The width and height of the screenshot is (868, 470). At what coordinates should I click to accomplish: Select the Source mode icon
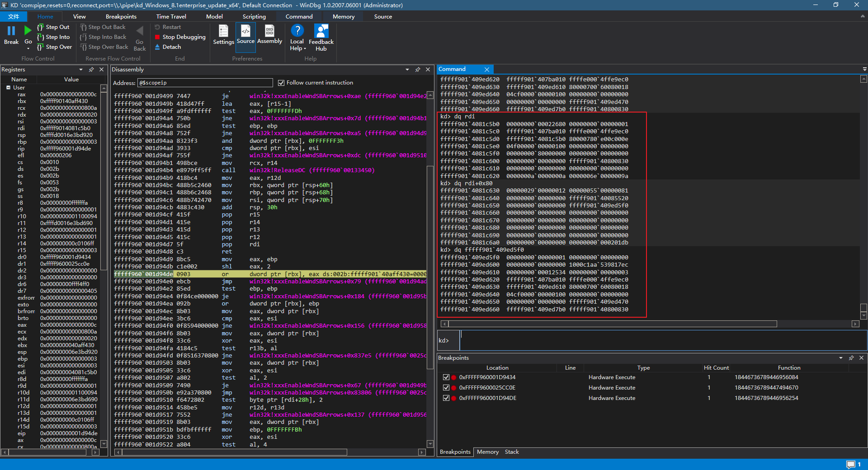click(x=245, y=31)
